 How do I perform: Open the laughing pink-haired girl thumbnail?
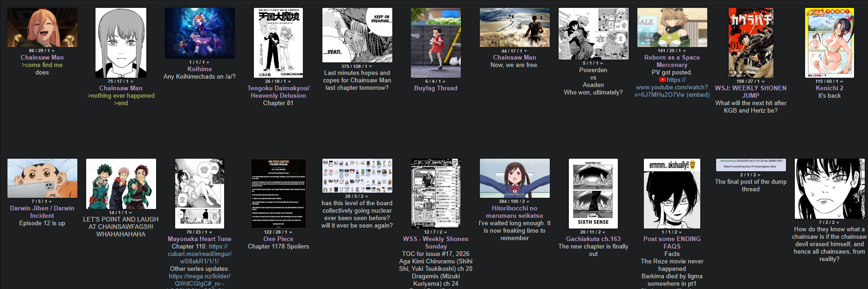(x=42, y=27)
